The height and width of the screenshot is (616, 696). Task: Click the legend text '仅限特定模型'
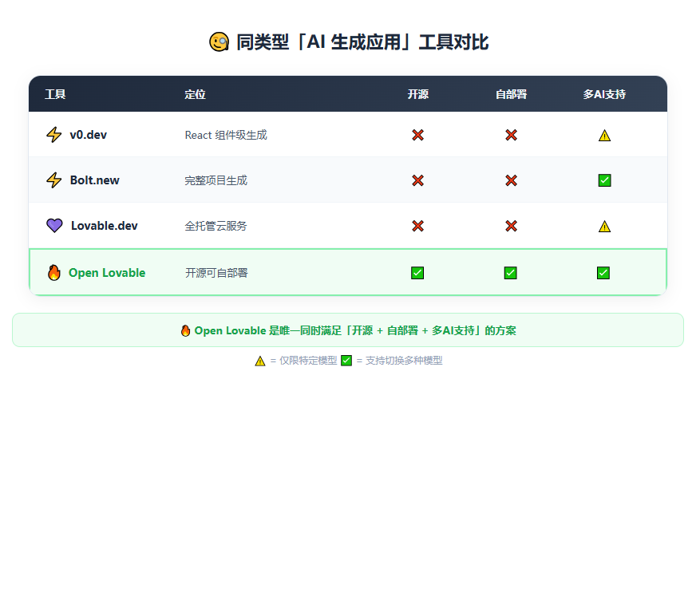[308, 361]
